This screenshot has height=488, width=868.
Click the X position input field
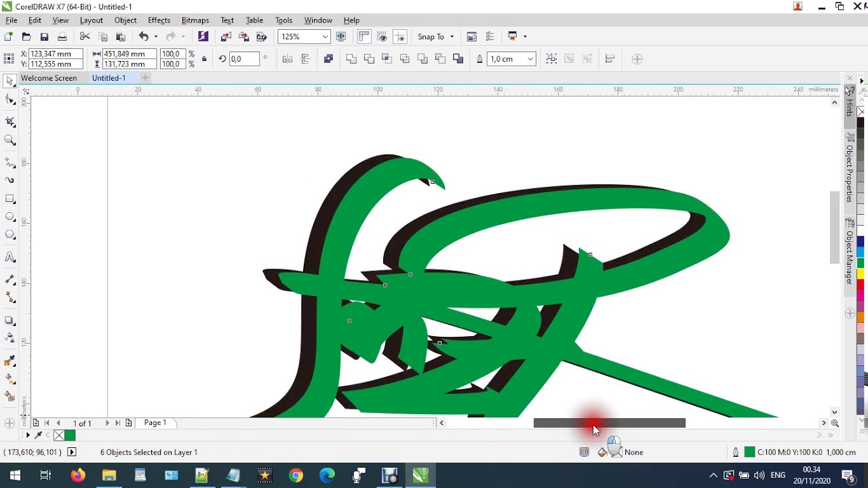(x=55, y=54)
